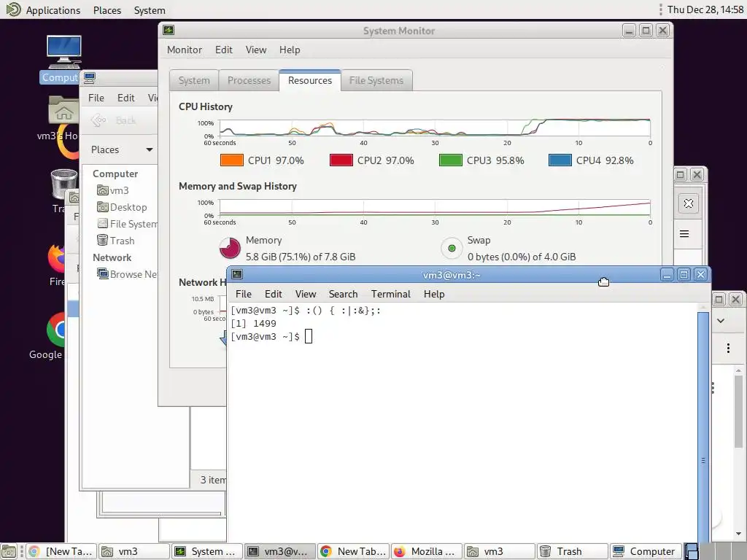
Task: Select File System in the sidebar
Action: (127, 224)
